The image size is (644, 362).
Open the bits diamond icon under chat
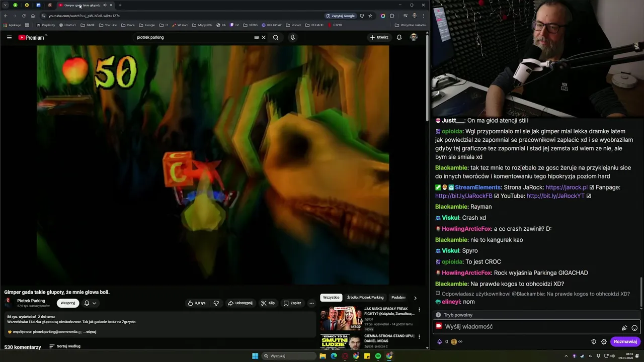point(439,342)
